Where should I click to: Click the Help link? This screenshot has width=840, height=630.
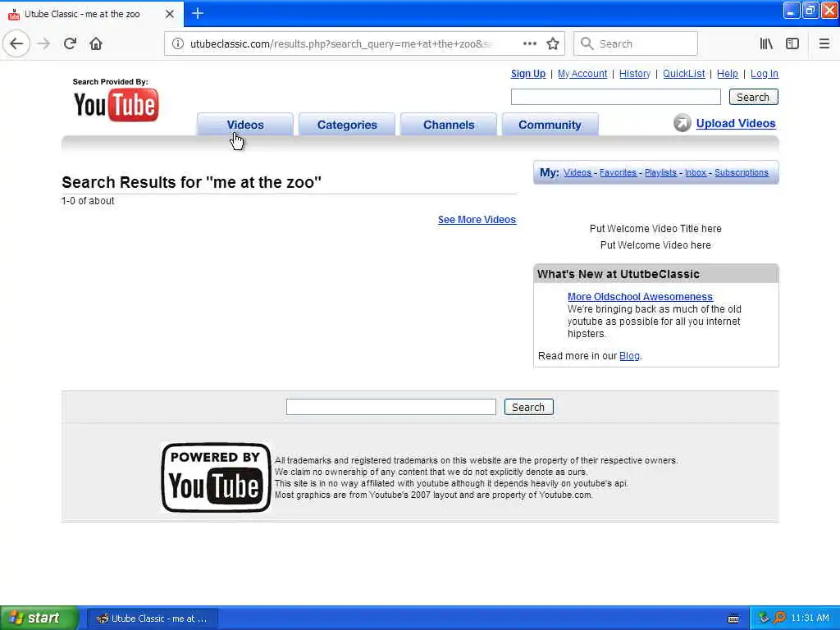click(x=727, y=74)
